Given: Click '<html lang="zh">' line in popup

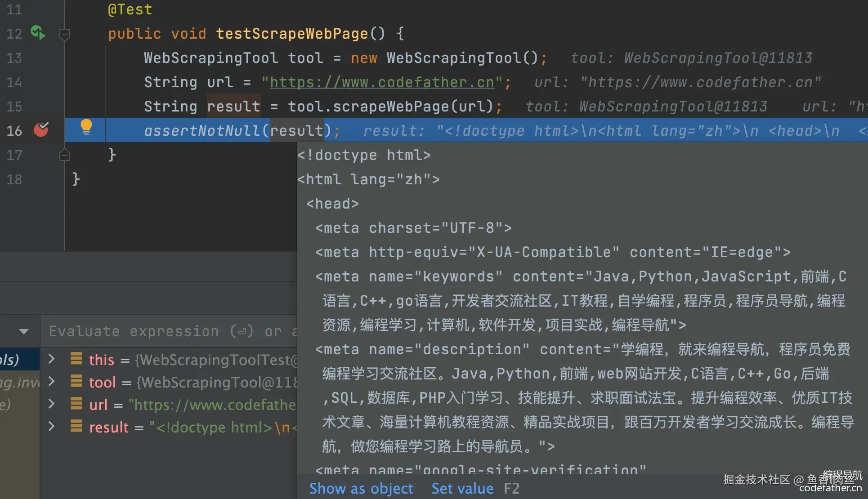Looking at the screenshot, I should (368, 179).
